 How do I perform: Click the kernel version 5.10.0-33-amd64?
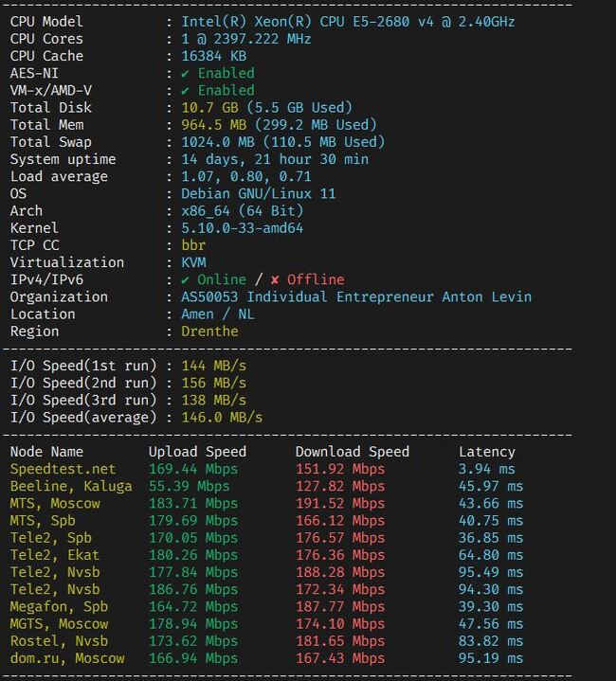click(242, 228)
